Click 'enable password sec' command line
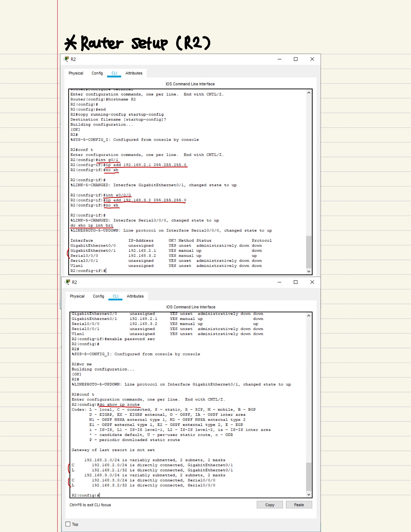The image size is (411, 532). [113, 339]
